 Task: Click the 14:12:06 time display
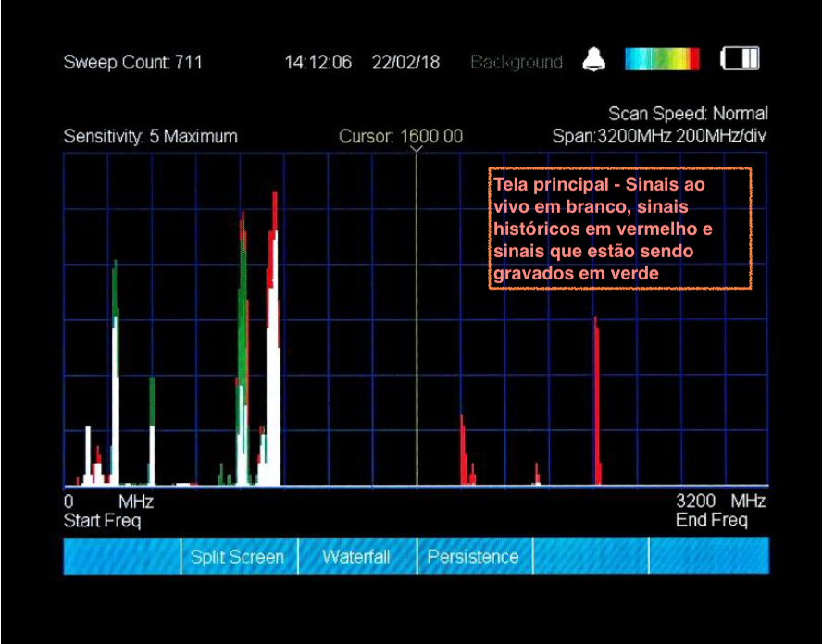click(318, 62)
